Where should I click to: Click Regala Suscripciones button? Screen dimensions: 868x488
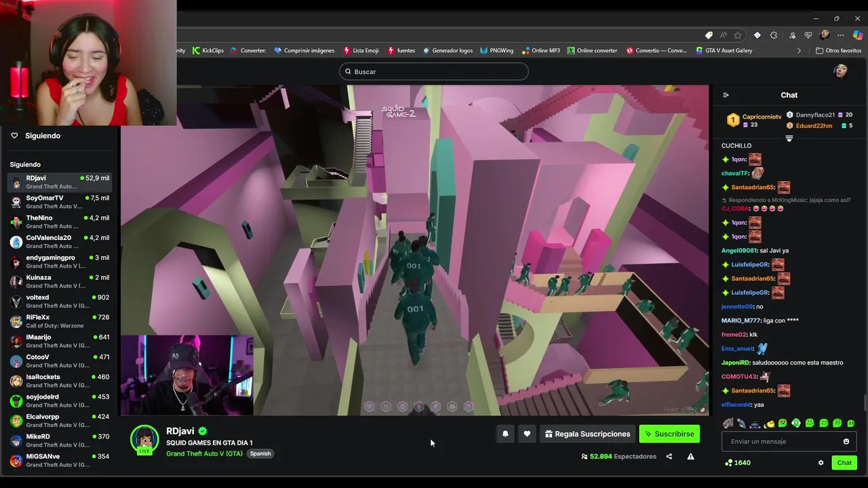click(x=587, y=434)
